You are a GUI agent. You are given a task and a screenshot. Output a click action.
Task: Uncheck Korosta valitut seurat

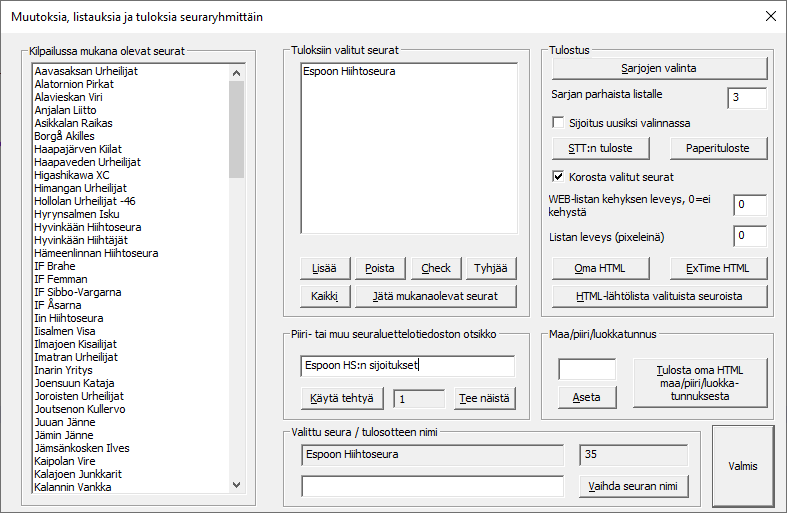[559, 176]
